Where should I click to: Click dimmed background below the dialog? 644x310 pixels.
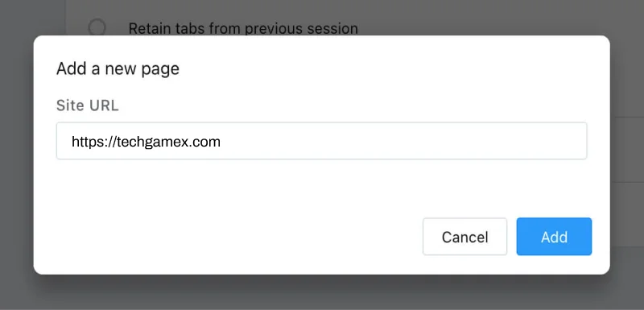(322, 294)
